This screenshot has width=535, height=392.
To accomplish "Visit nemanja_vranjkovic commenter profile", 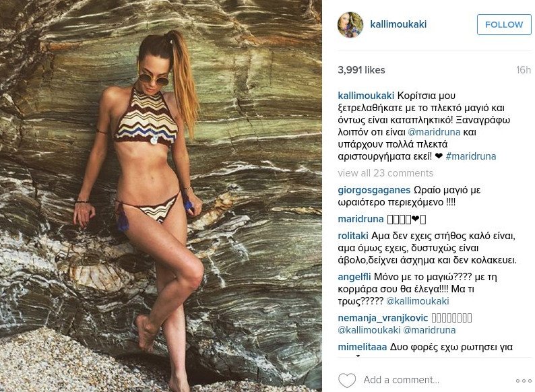I will pos(383,318).
